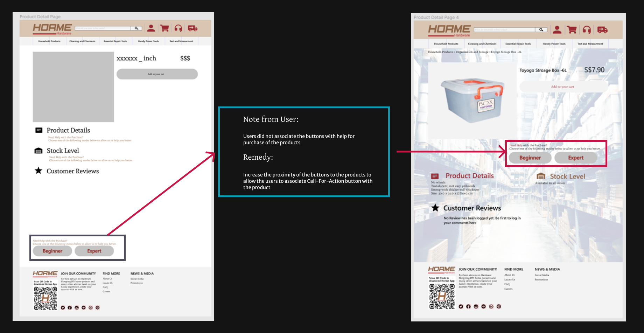Open the YouTube icon in the Page 4 footer

click(x=483, y=306)
